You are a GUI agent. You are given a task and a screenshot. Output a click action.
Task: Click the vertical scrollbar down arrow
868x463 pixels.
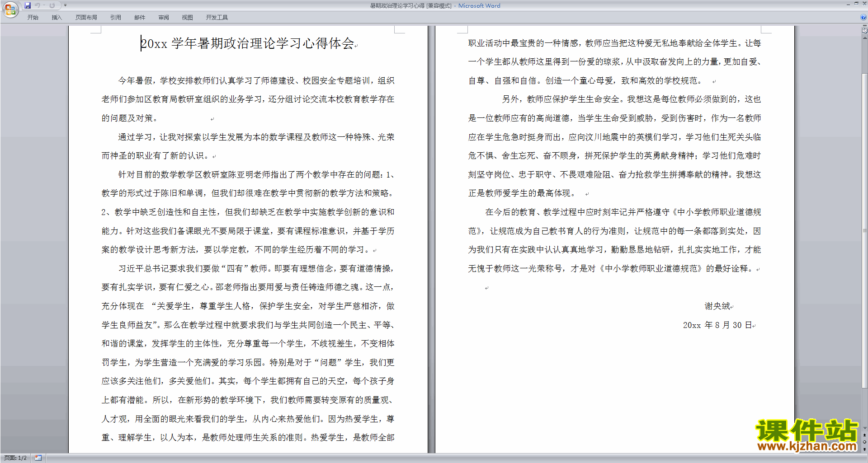click(x=865, y=428)
